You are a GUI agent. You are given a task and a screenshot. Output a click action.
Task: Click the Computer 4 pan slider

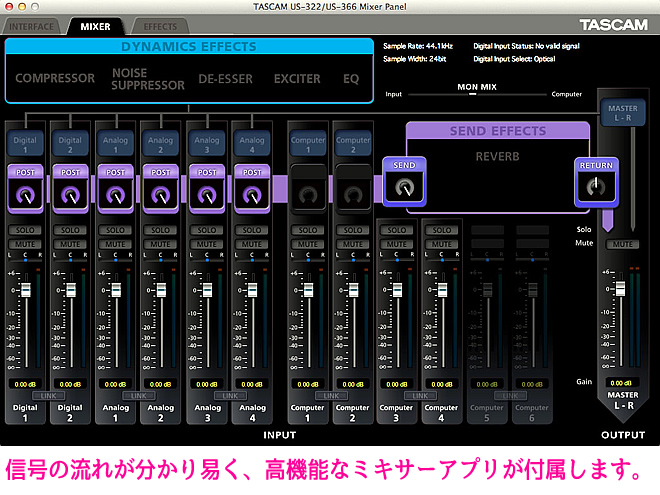(x=442, y=260)
